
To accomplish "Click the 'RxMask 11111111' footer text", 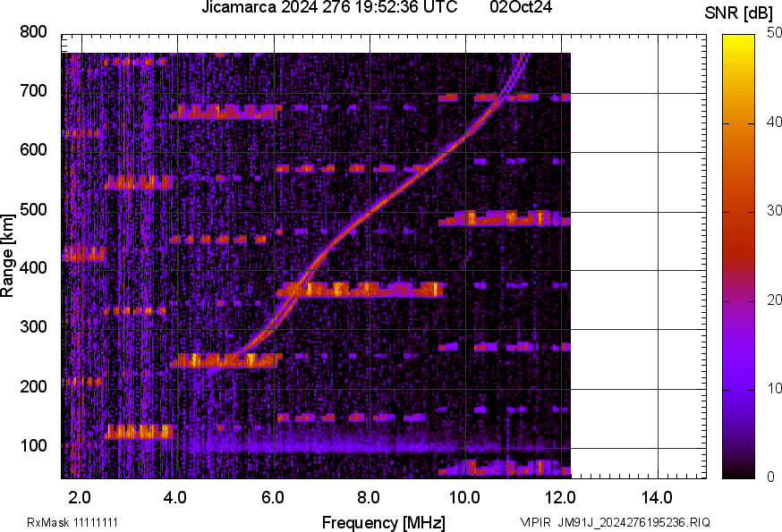I will [72, 522].
